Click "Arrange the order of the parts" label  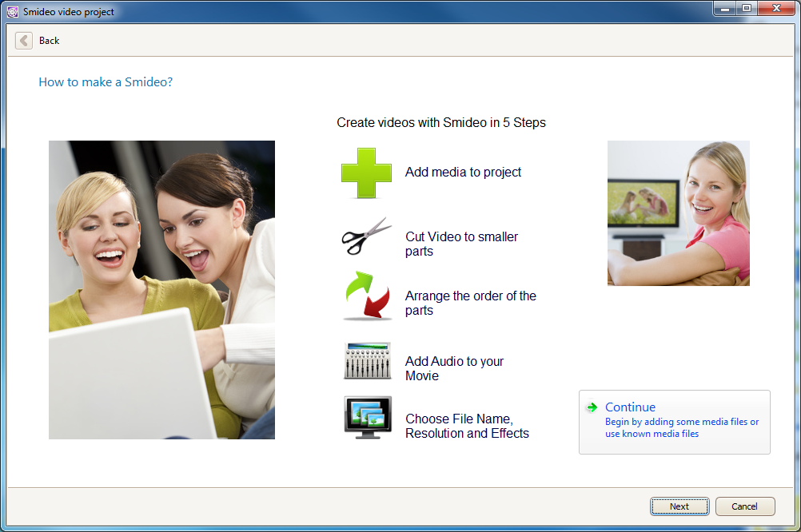470,303
